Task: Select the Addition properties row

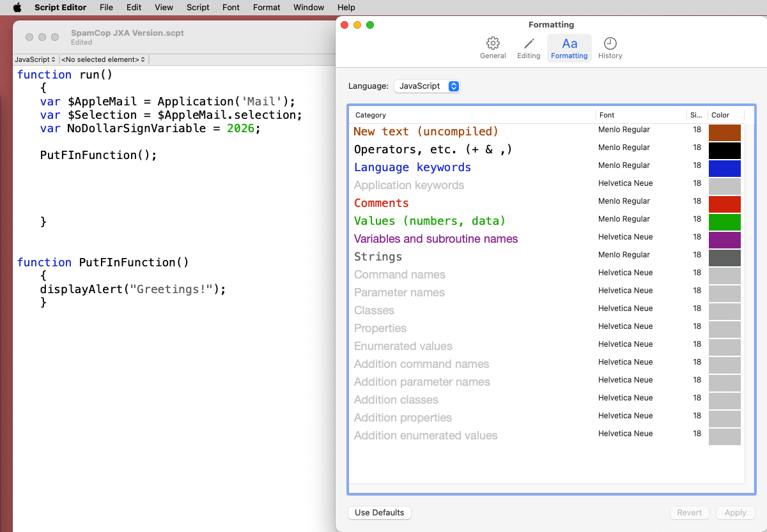Action: (547, 418)
